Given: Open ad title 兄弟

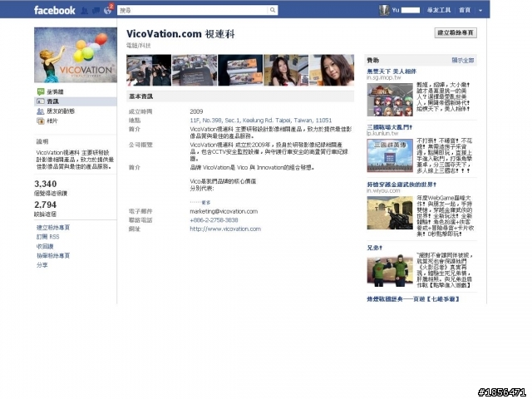Looking at the screenshot, I should pos(375,248).
